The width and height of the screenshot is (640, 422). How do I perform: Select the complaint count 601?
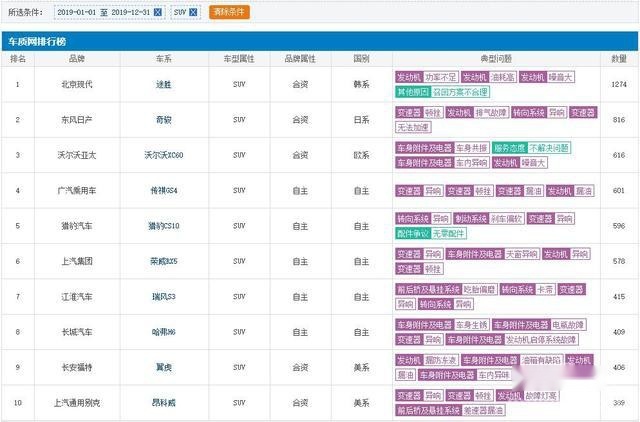[619, 191]
